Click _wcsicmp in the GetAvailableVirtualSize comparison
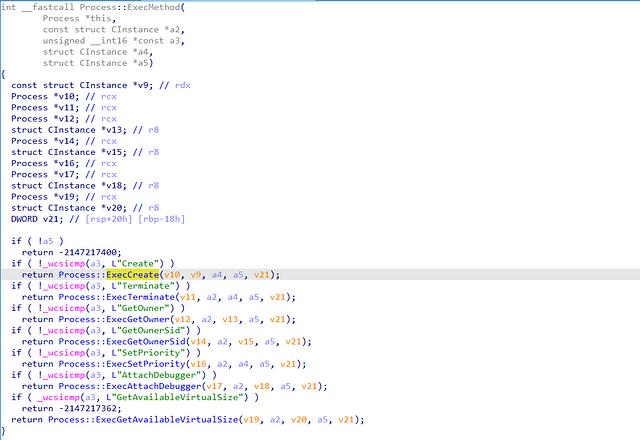This screenshot has height=440, width=640. tap(58, 397)
